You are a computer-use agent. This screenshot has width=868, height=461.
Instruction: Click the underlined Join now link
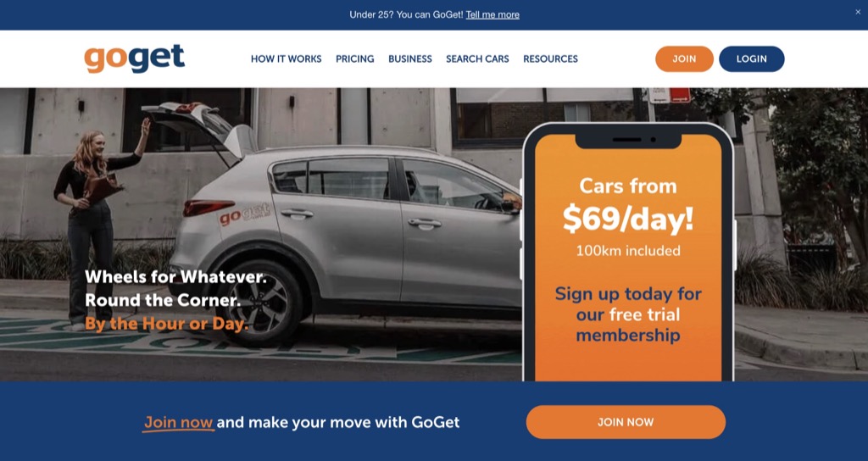pos(178,422)
